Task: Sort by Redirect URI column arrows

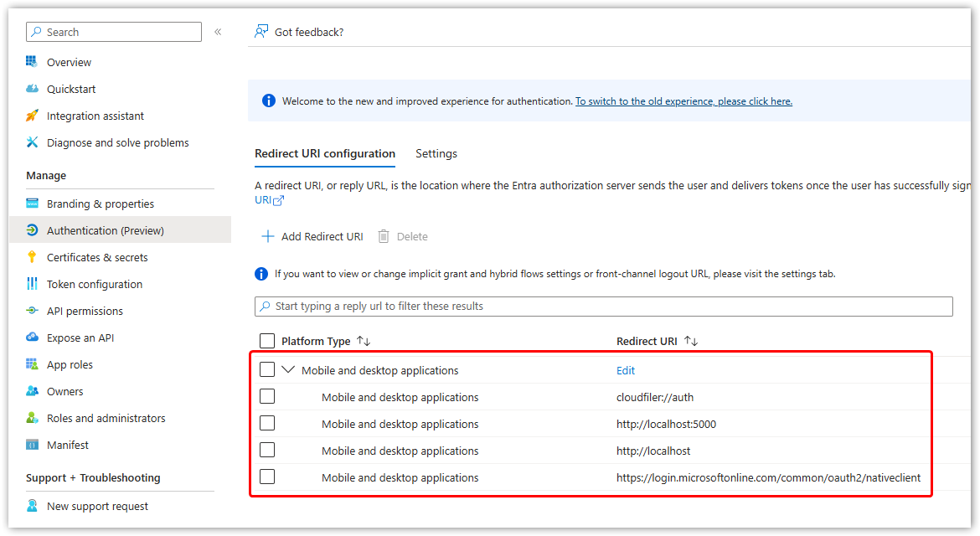Action: pyautogui.click(x=691, y=341)
